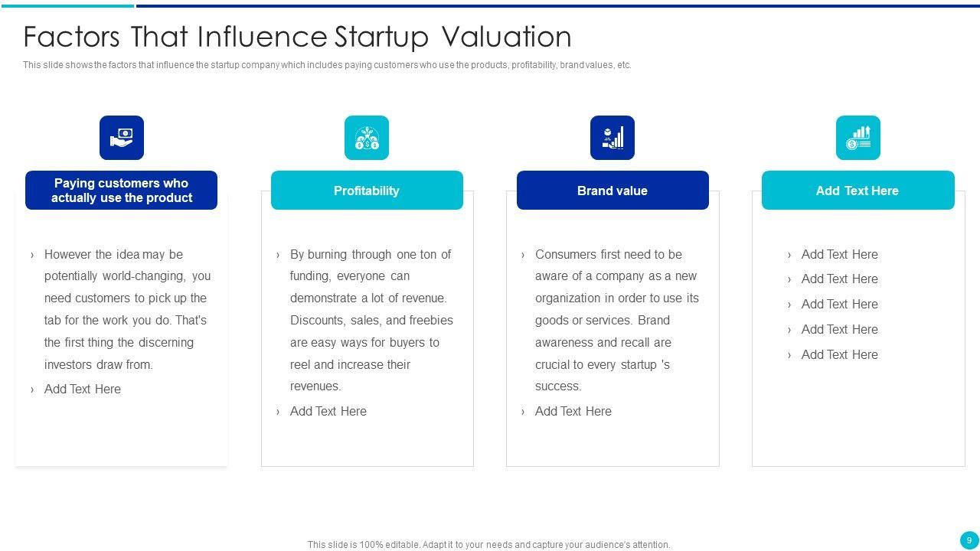Click the Brand value bar chart icon
This screenshot has width=980, height=551.
pos(612,138)
